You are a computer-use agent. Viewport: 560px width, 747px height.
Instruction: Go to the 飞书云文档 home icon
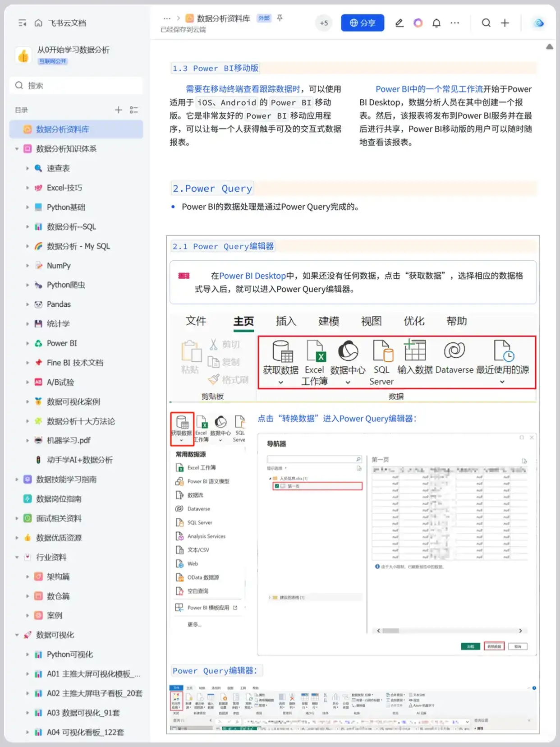click(x=39, y=23)
